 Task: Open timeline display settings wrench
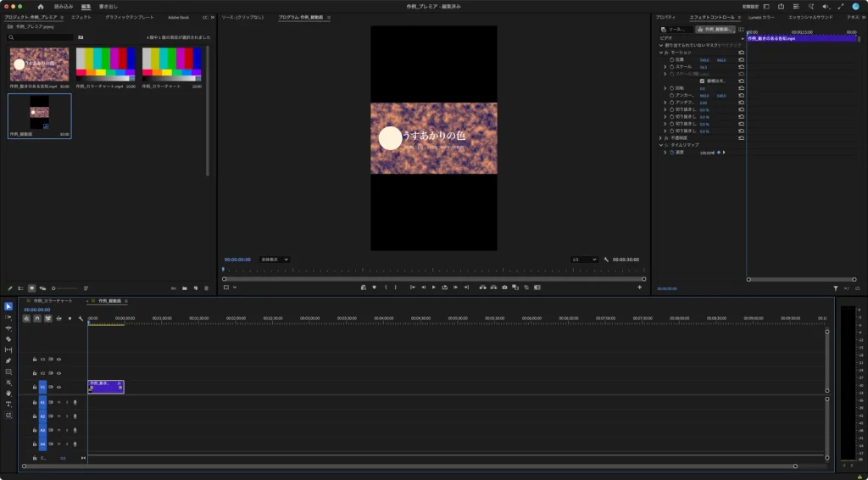81,318
